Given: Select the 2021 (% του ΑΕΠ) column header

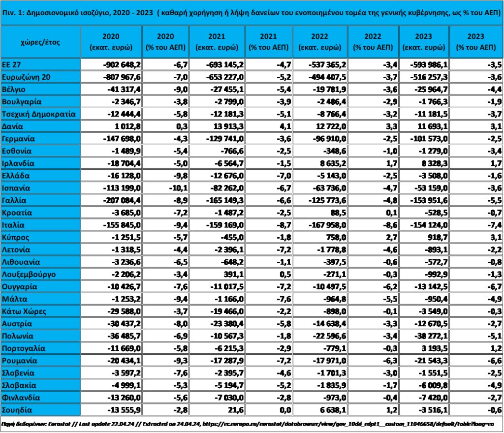Looking at the screenshot, I should pyautogui.click(x=268, y=42).
